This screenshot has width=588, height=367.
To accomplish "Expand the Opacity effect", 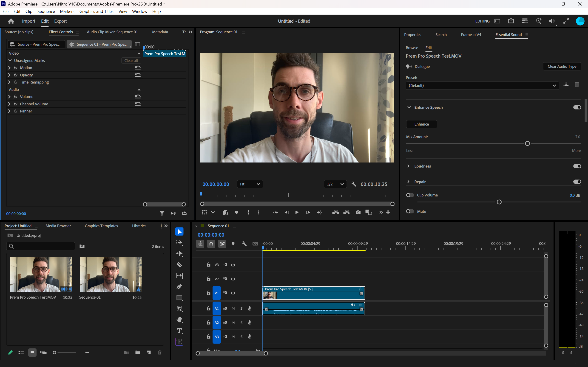I will pos(9,75).
